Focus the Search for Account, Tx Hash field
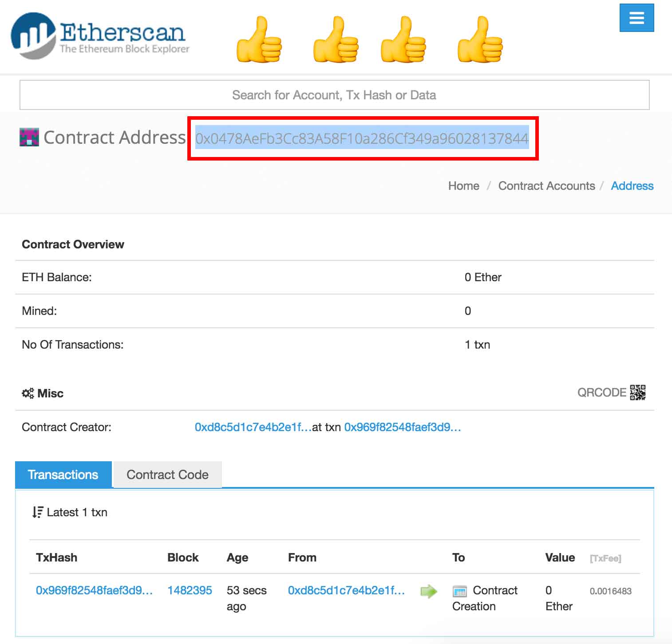The image size is (672, 644). coord(335,95)
